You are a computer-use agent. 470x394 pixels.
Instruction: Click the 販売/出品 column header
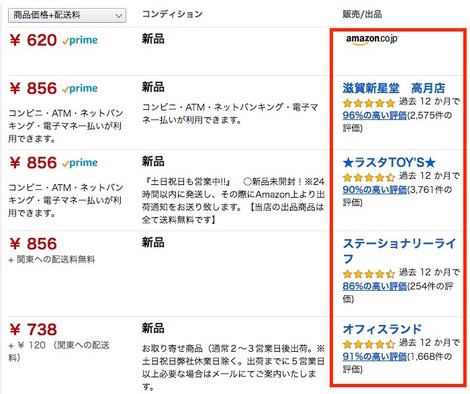tap(362, 14)
